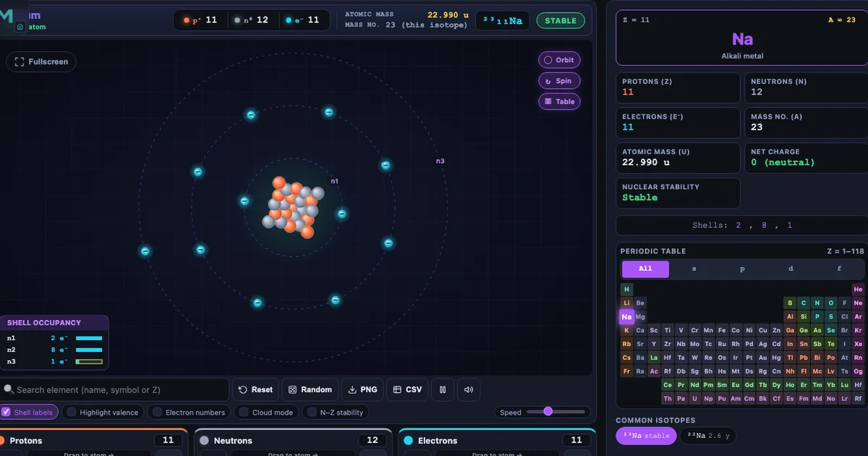868x456 pixels.
Task: Pick Uranium (U) in periodic table
Action: point(695,398)
